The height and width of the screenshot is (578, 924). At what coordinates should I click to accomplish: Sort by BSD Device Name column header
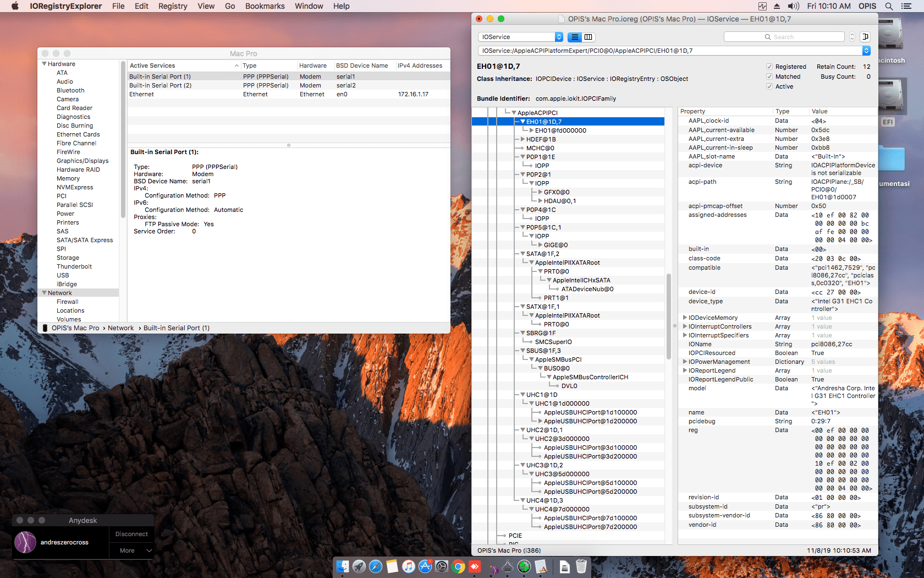[365, 66]
